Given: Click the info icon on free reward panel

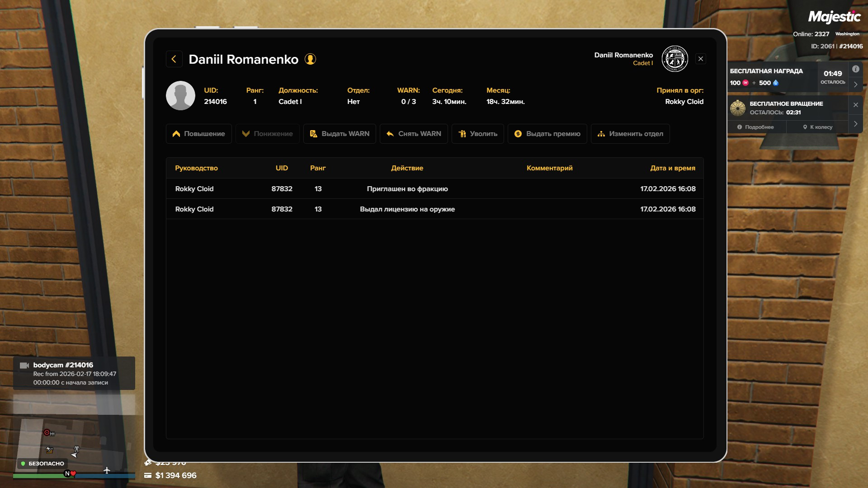Looking at the screenshot, I should coord(855,69).
